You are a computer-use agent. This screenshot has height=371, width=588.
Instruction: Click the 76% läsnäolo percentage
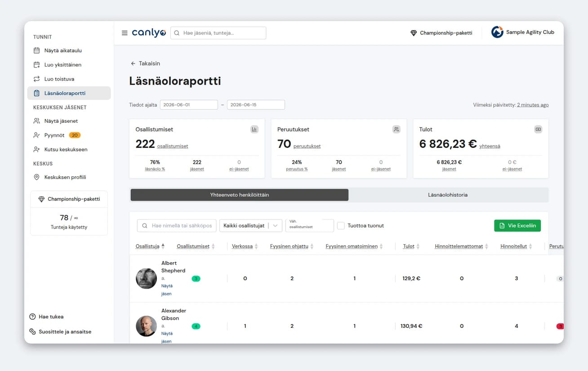pos(155,162)
